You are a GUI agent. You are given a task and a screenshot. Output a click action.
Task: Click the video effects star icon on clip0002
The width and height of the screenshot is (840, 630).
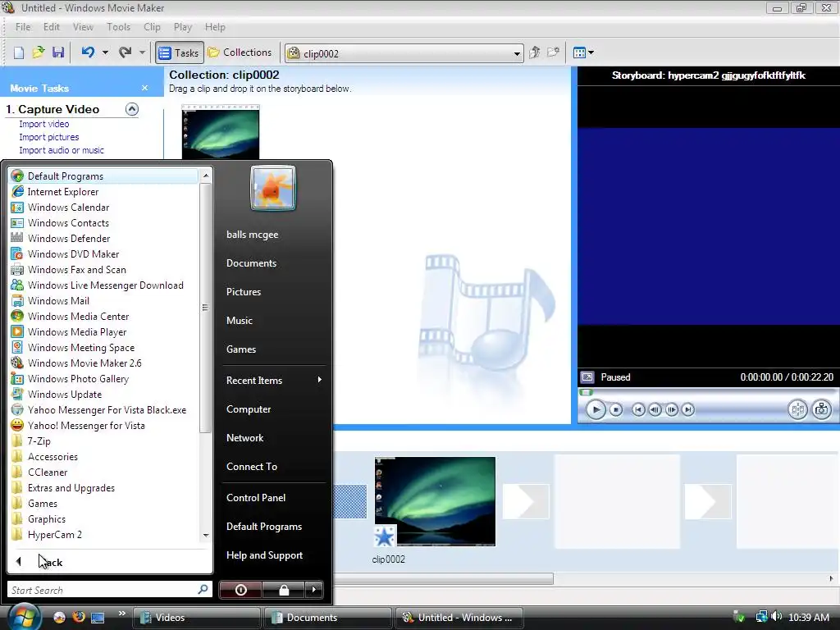pos(384,536)
